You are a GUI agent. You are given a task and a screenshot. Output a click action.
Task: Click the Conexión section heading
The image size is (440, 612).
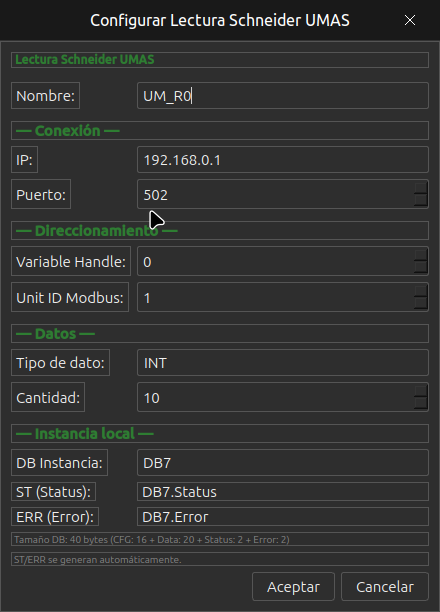click(x=220, y=130)
